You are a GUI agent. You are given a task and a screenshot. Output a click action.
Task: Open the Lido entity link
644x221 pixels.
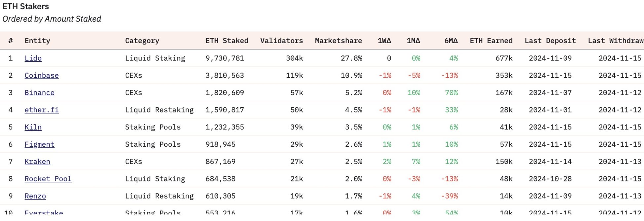click(33, 58)
